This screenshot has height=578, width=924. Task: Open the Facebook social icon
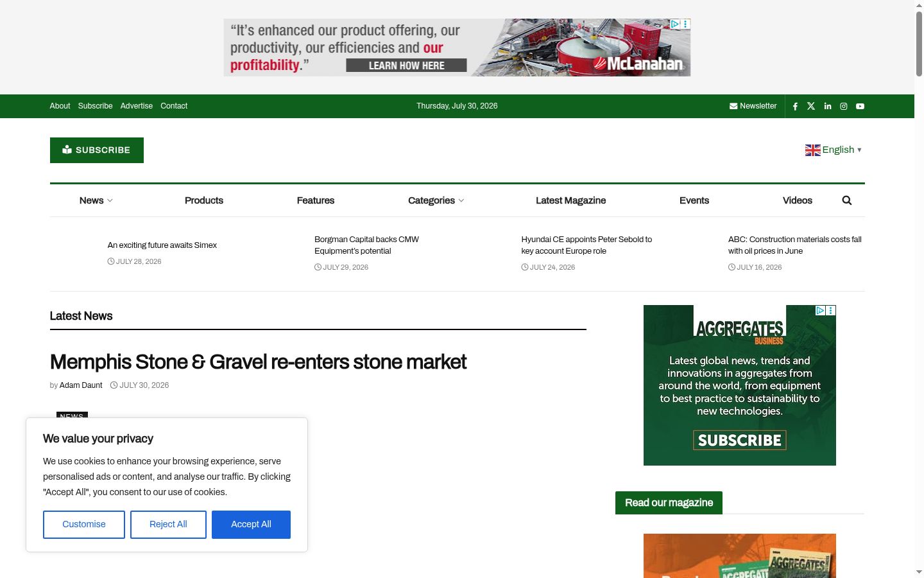[x=795, y=107]
